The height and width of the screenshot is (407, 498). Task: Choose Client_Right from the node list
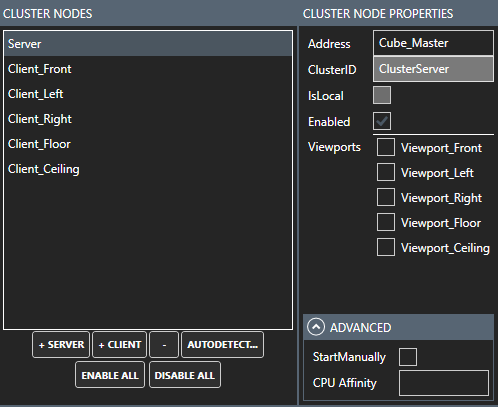148,119
